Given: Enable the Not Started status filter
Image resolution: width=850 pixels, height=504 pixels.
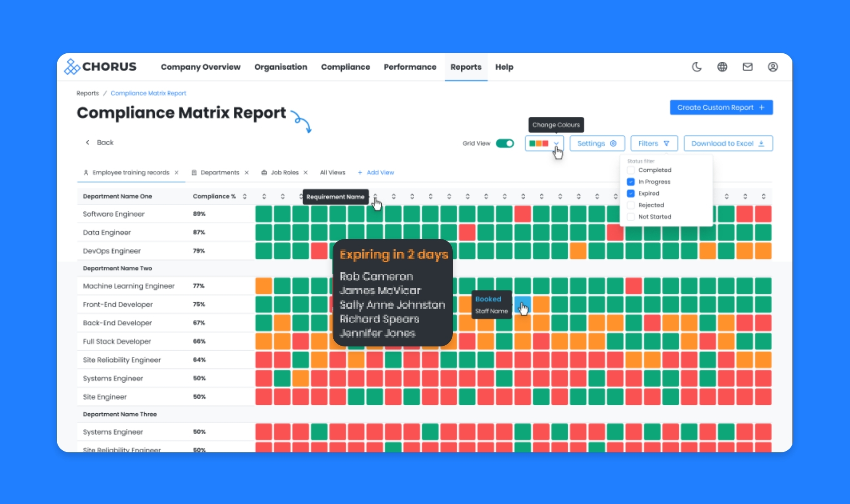Looking at the screenshot, I should click(631, 217).
